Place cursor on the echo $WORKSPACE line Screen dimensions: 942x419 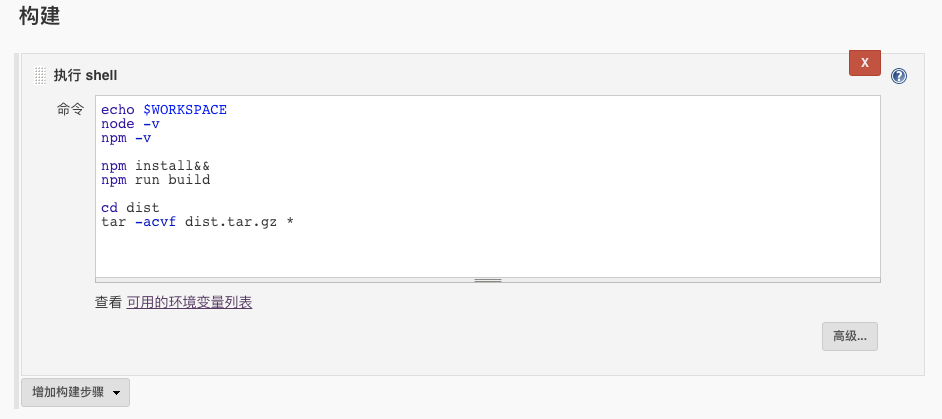tap(164, 110)
